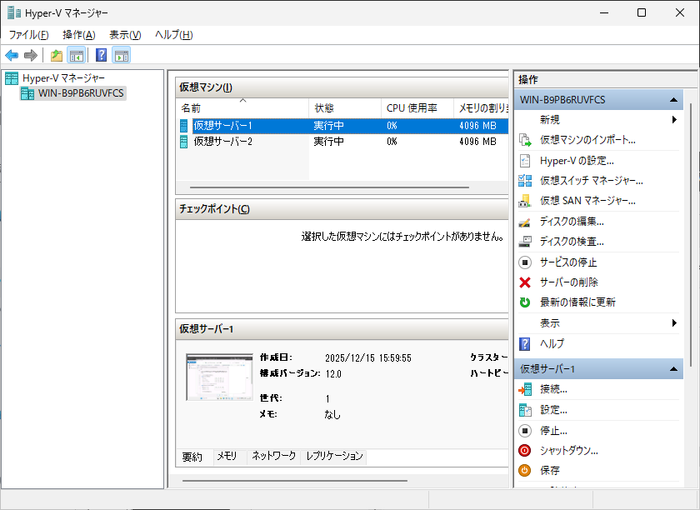Expand the 表示 submenu in the actions pane

click(674, 323)
